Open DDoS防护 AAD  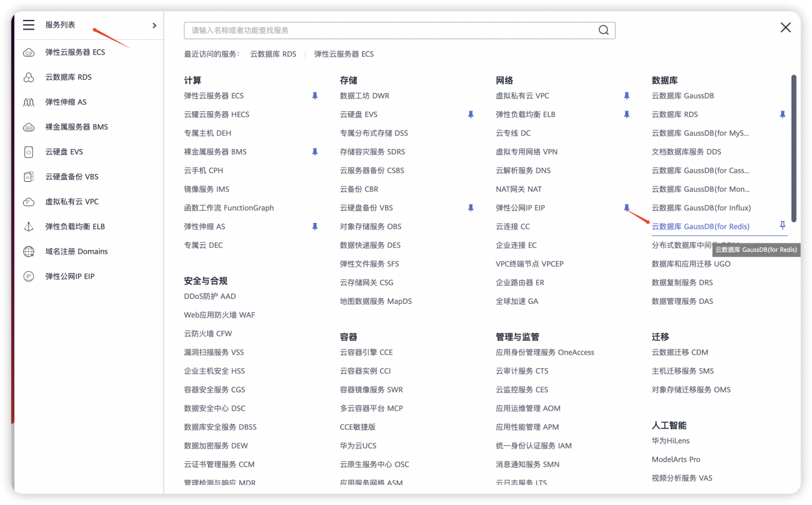pyautogui.click(x=210, y=296)
